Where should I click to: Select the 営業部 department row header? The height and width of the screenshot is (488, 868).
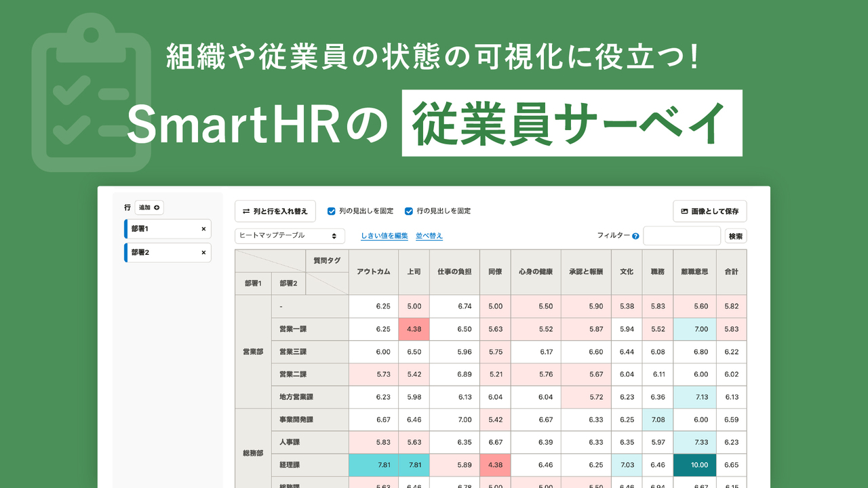(x=253, y=352)
